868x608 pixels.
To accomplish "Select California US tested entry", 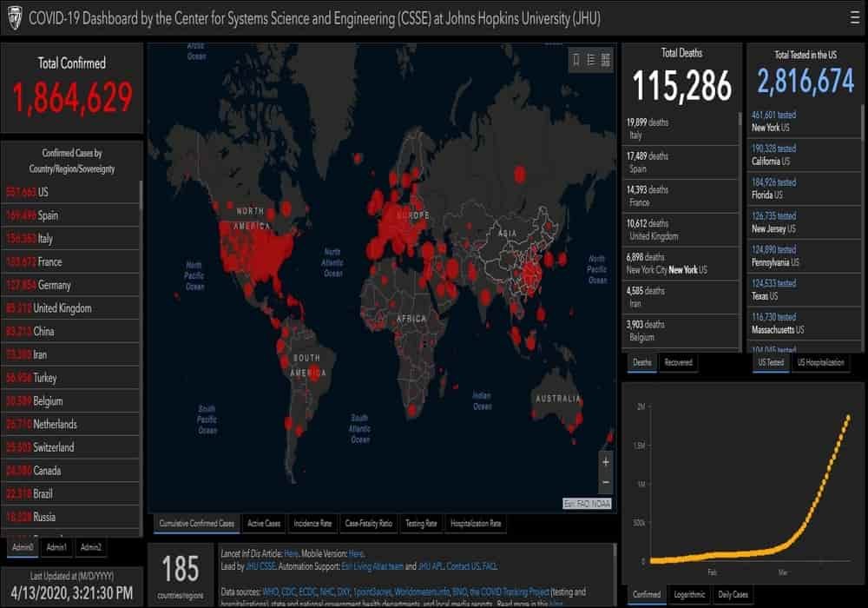I will pyautogui.click(x=805, y=155).
